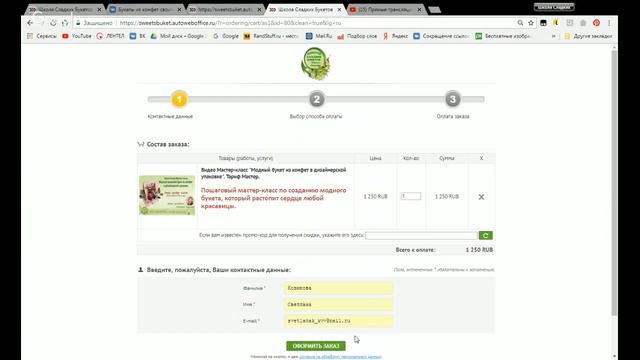Screen dimensions: 640x360
Task: Switch to first Школа Сладких Букетов tab
Action: [65, 9]
